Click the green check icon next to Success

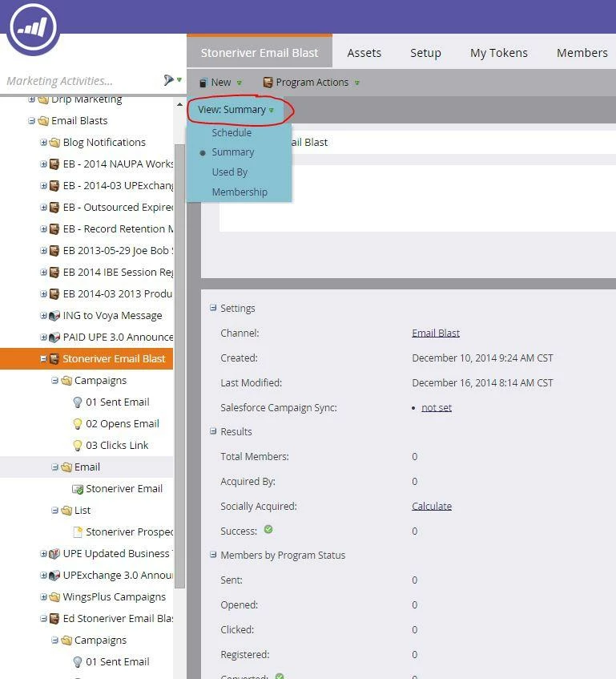(268, 529)
